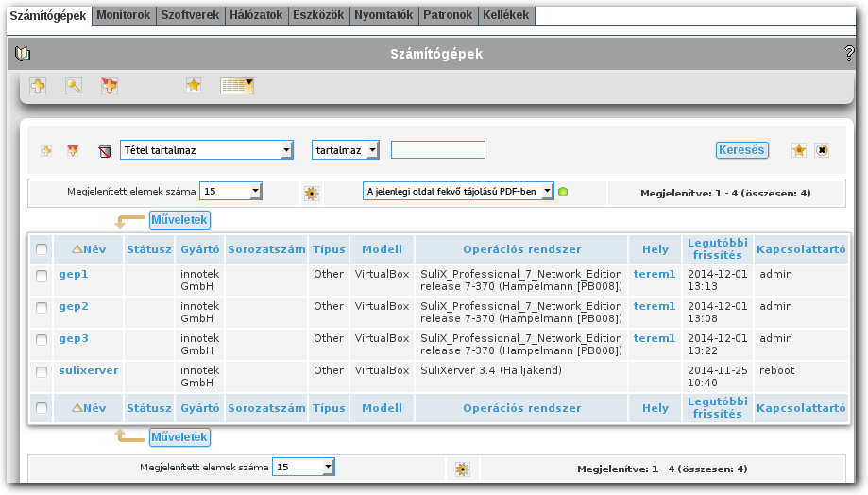Sort by Operációs rendszer in bottom header
This screenshot has height=495, width=868.
tap(522, 408)
